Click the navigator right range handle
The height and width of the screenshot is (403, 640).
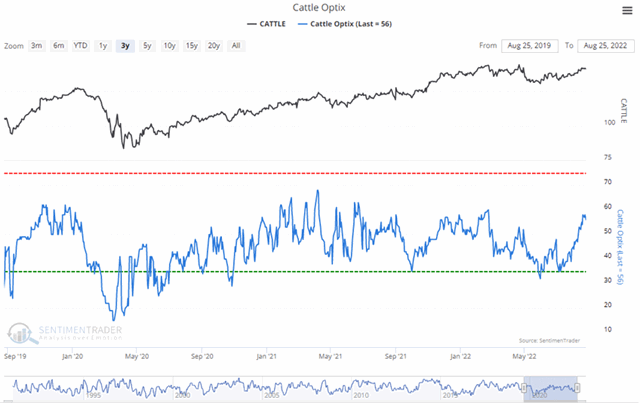click(x=578, y=386)
